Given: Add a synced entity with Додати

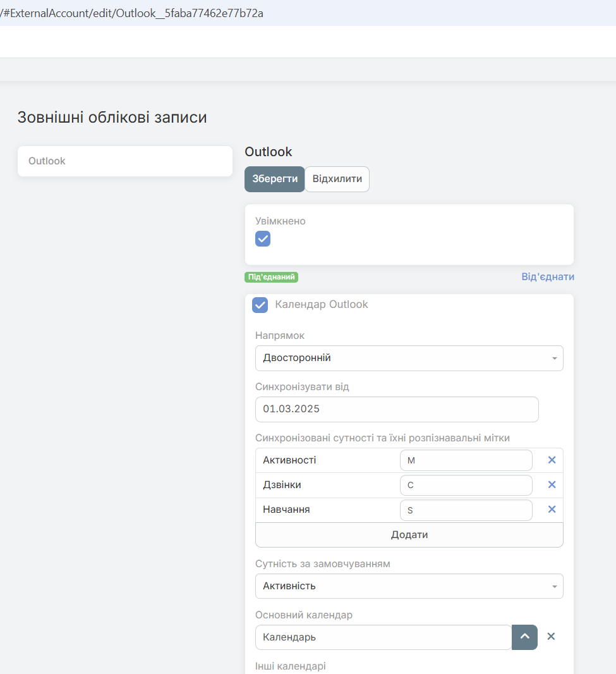Looking at the screenshot, I should point(409,535).
